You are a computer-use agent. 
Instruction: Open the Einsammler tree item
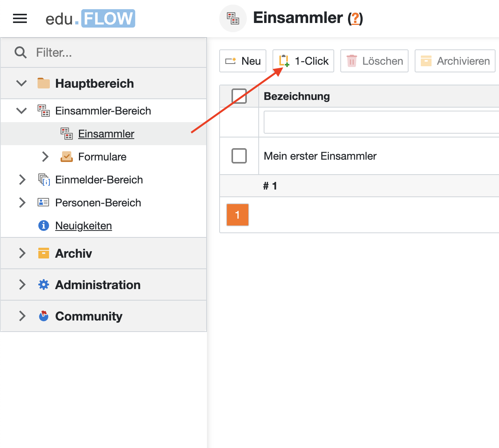(x=106, y=134)
